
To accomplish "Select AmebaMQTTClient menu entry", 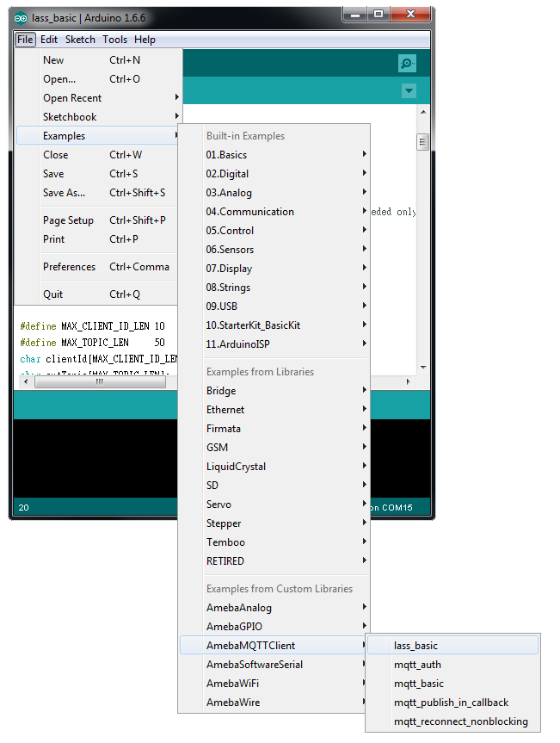I will pos(274,646).
